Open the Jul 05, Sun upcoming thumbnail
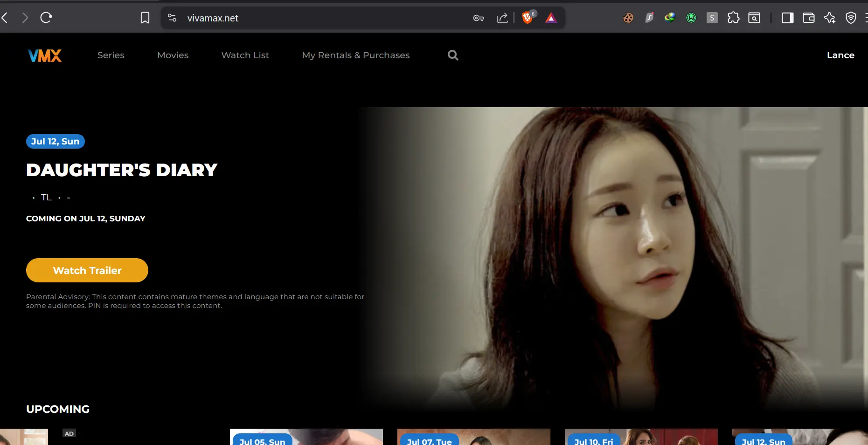The image size is (868, 445). (306, 437)
